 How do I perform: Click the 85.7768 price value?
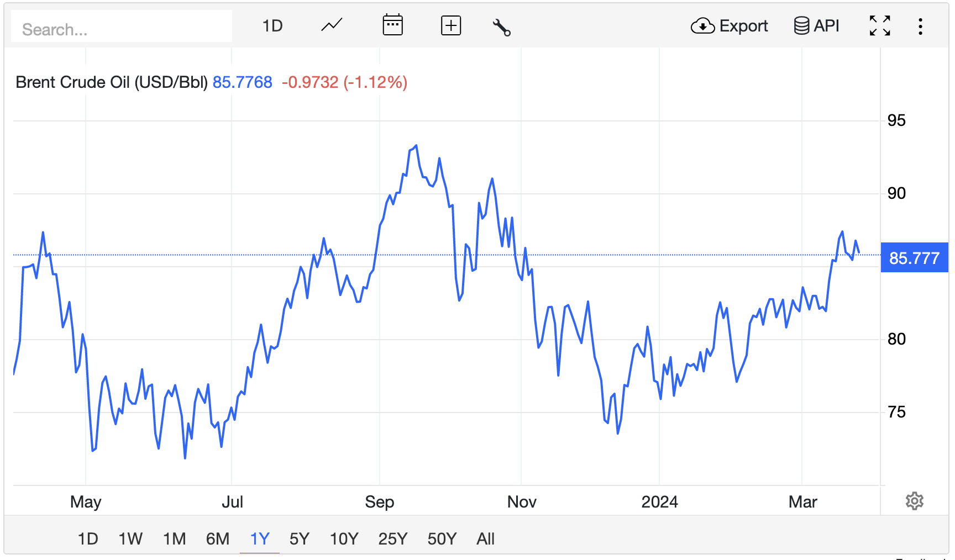pos(243,82)
